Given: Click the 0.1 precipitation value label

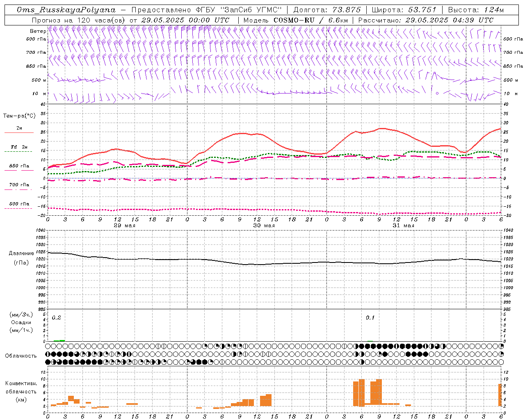Looking at the screenshot, I should 370,317.
